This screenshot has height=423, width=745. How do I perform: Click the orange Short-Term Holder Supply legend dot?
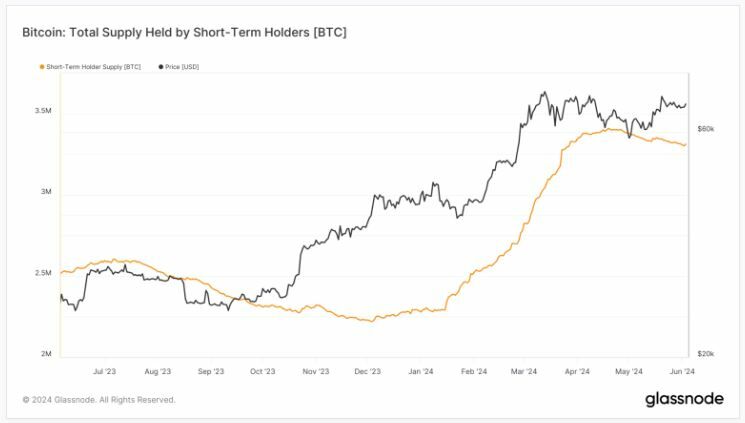[x=41, y=66]
